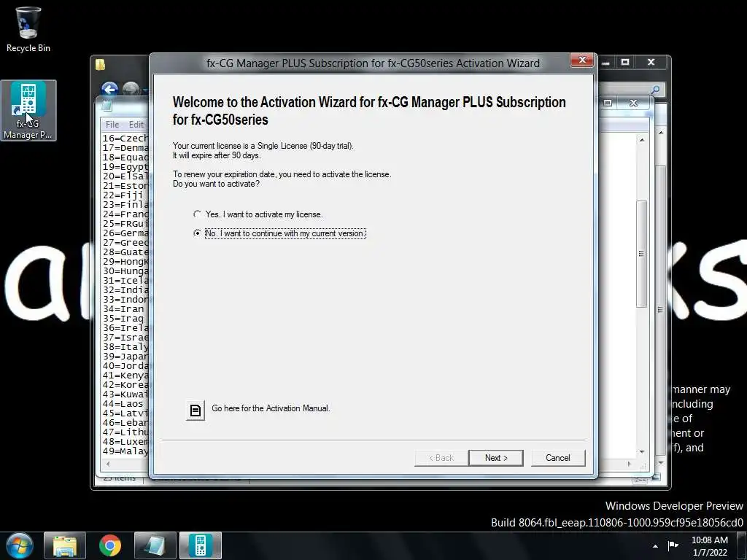Click Explorer window scrollbar up arrow

coord(661,133)
